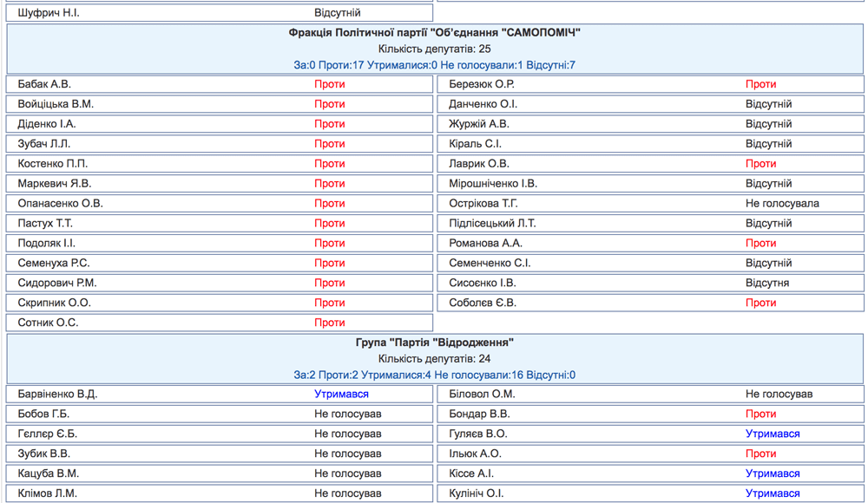Select the "Проти" vote of Семенуха Р.С.

pos(329,264)
